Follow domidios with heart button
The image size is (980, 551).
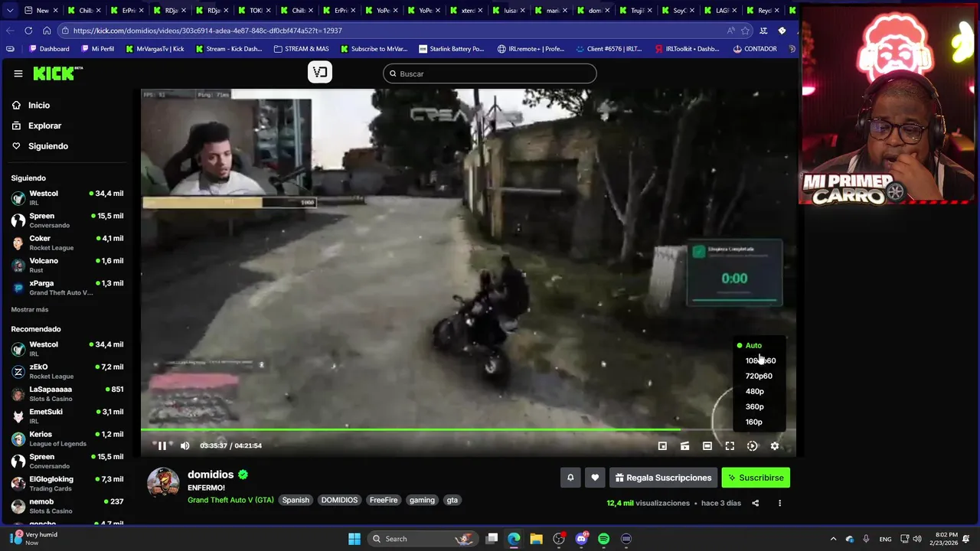[595, 478]
